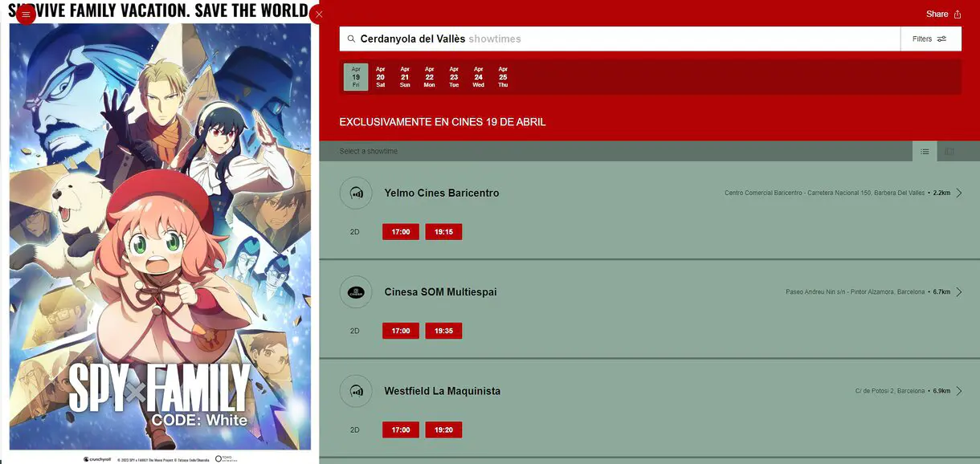Select the Apr 23 Tue date tab
This screenshot has height=464, width=980.
pos(454,77)
